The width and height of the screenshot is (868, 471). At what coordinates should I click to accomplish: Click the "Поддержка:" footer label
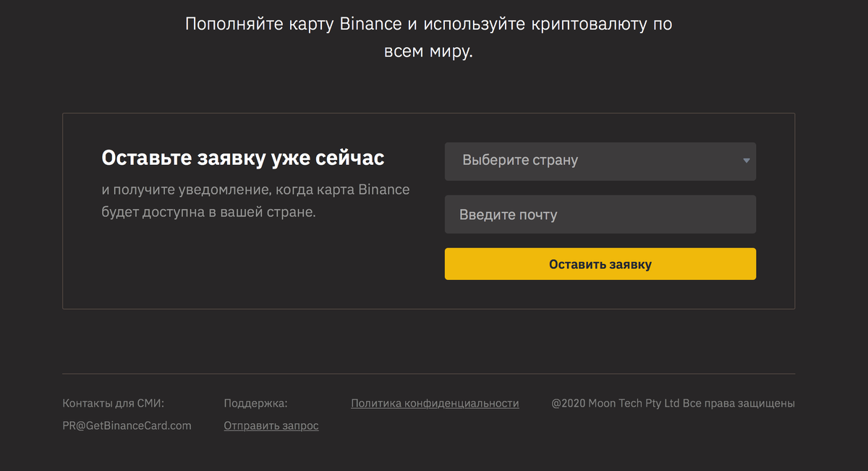pyautogui.click(x=256, y=404)
